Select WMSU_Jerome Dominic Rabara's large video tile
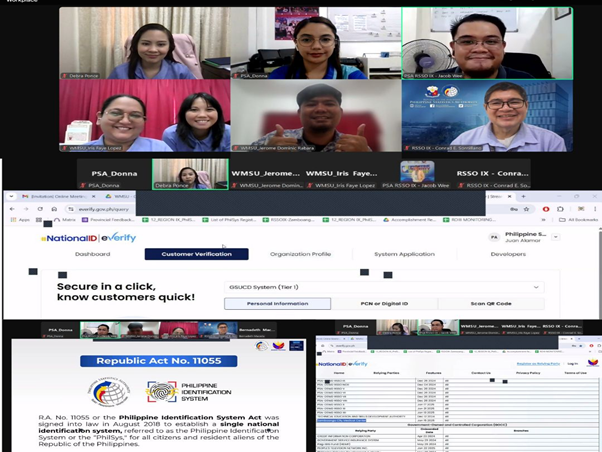Screen dimensions: 602x452 click(316, 116)
